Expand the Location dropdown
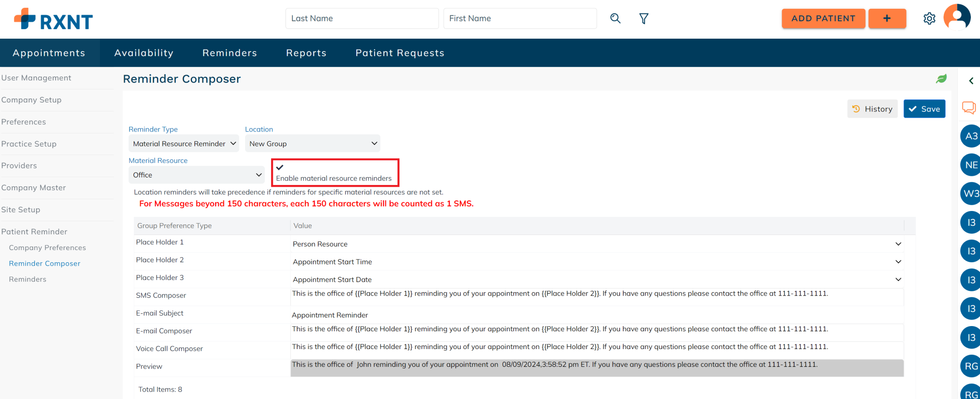980x399 pixels. tap(312, 144)
